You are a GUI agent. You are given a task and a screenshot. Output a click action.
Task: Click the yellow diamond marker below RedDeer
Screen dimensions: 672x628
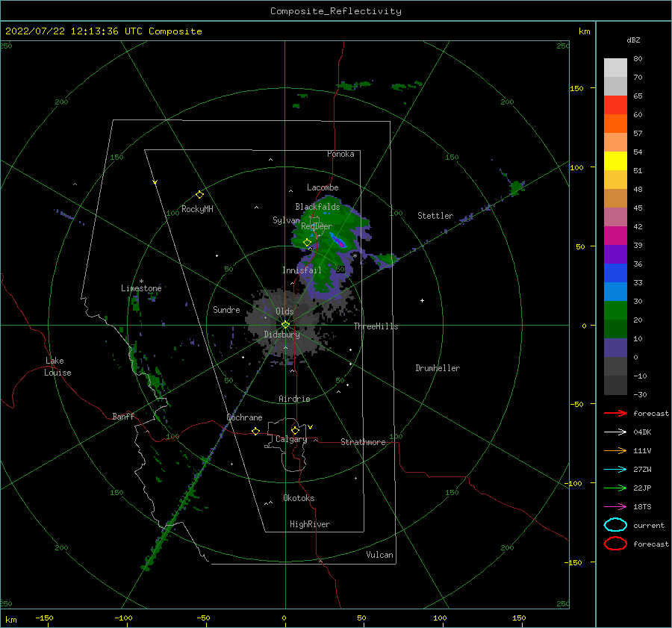point(307,243)
